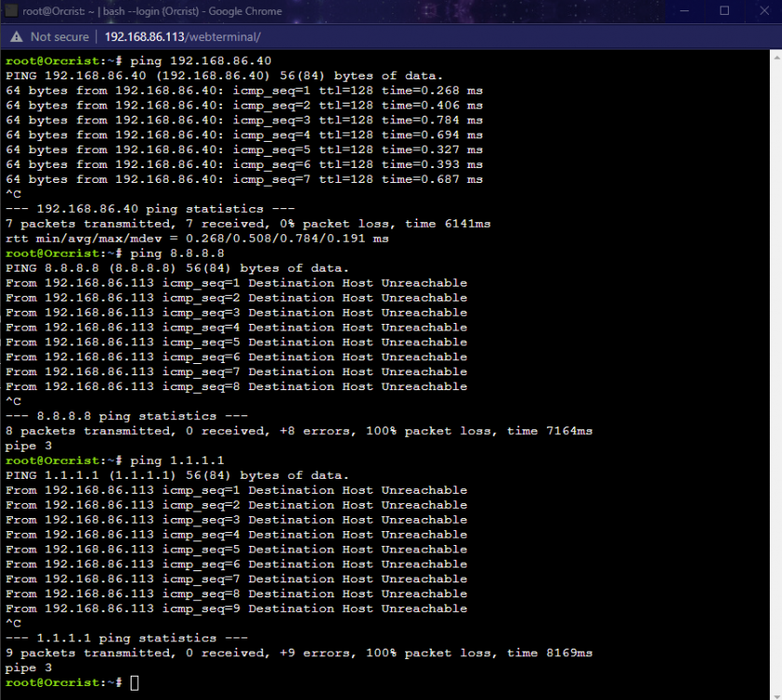Viewport: 782px width, 700px height.
Task: Click the line with time=0.687 ms
Action: 244,179
